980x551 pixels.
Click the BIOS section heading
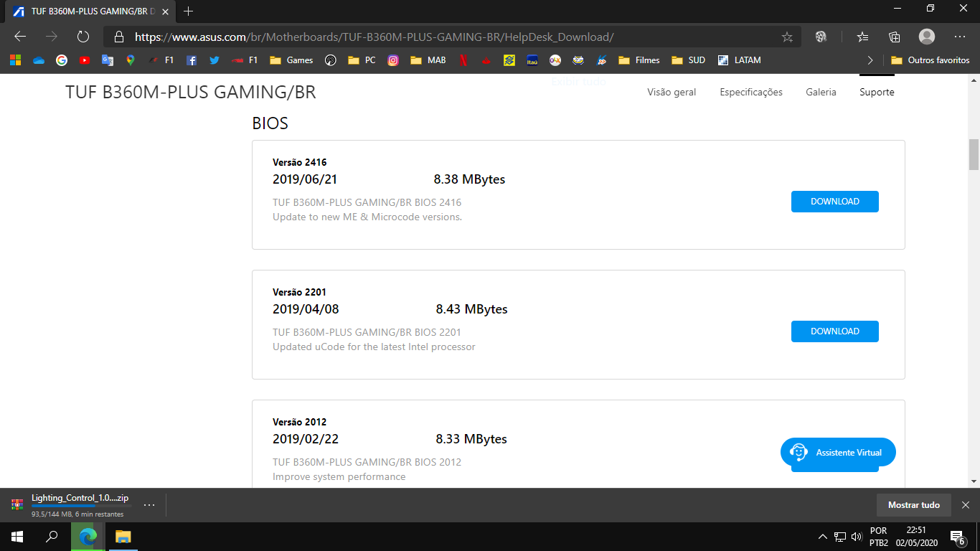[270, 123]
